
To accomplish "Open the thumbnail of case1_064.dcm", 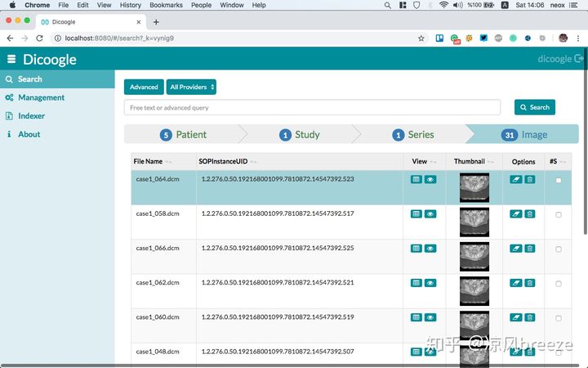I will coord(474,187).
